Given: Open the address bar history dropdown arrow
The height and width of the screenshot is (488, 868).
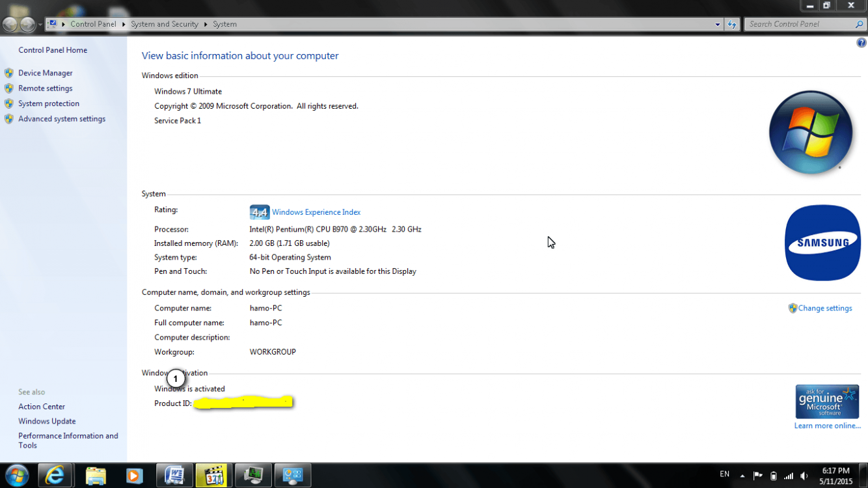Looking at the screenshot, I should tap(718, 24).
